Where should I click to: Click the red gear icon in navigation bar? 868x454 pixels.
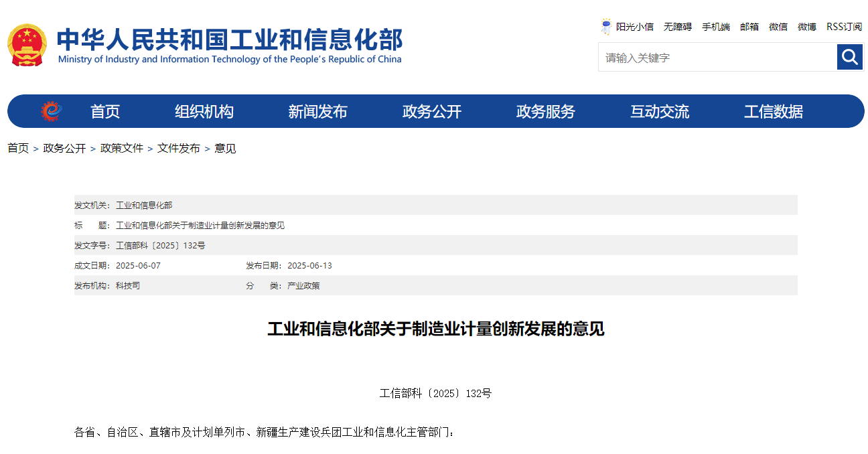pyautogui.click(x=51, y=111)
